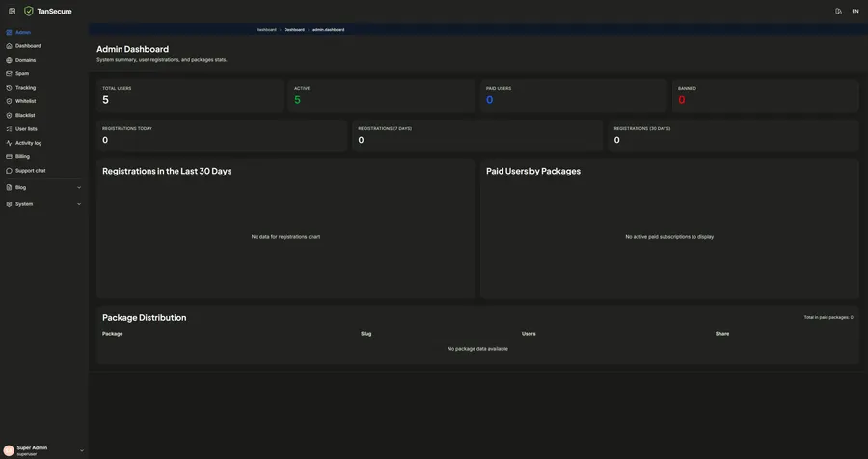
Task: Select the TOTAL USERS label
Action: coord(117,88)
